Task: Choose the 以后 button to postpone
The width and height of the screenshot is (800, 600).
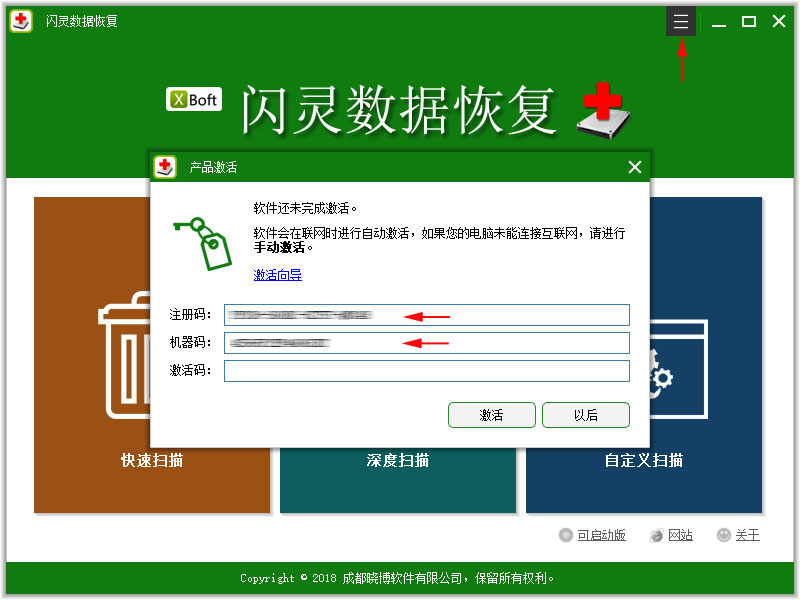Action: point(585,415)
